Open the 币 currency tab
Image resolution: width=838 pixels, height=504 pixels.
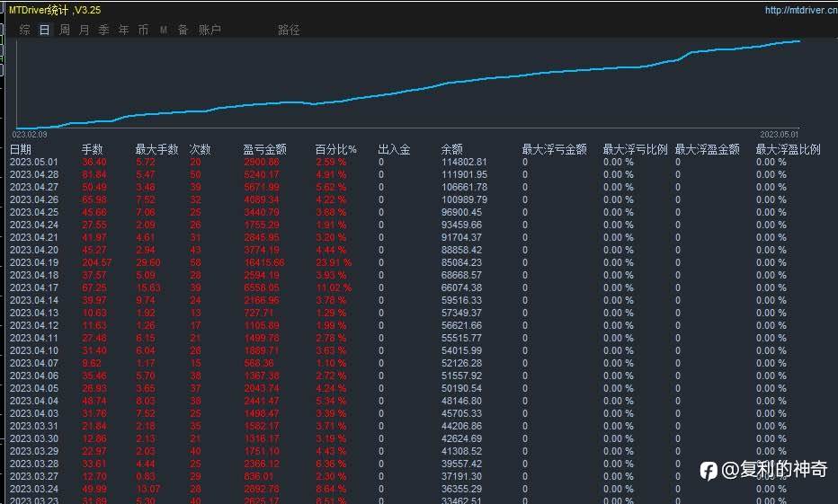(143, 30)
